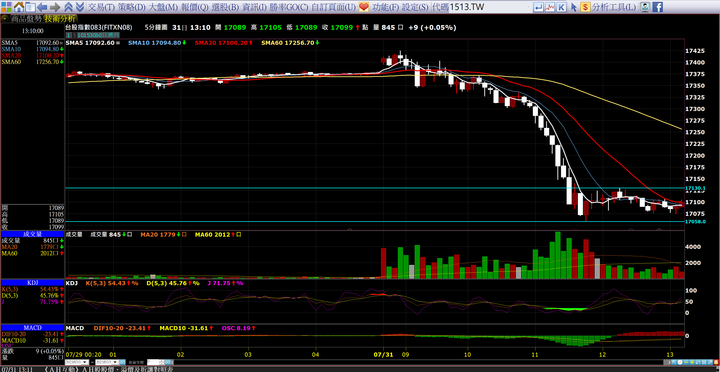Open the 分析工具(L) menu

click(614, 7)
